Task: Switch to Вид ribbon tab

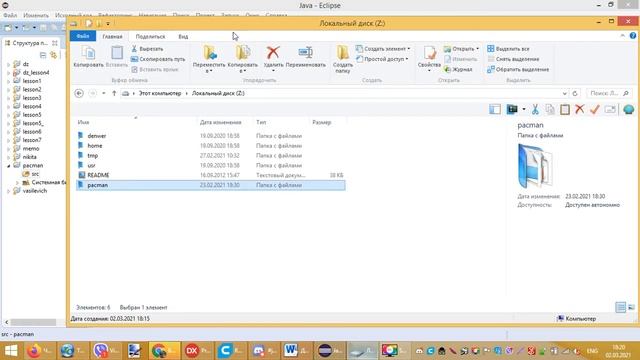Action: 183,36
